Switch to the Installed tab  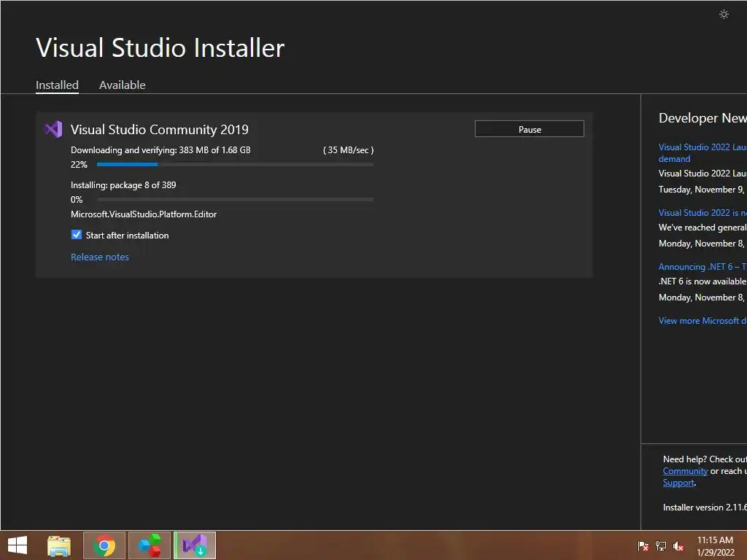57,85
